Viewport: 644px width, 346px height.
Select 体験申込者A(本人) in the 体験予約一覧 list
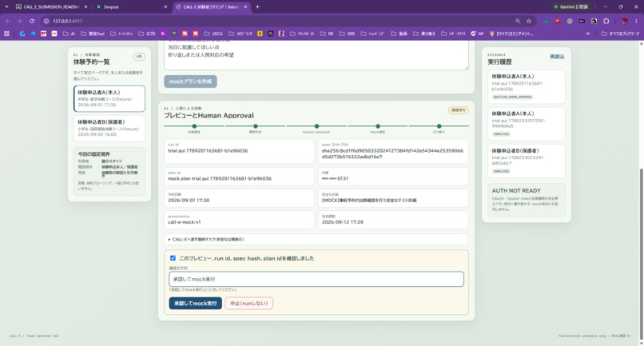(109, 98)
